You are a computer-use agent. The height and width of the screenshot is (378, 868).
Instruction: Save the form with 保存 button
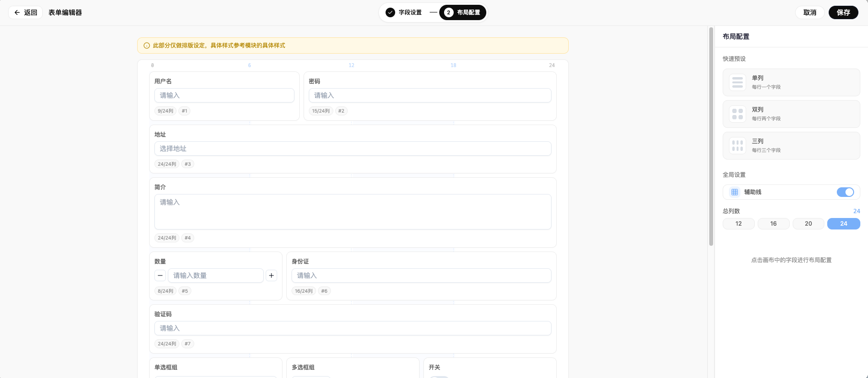click(843, 12)
